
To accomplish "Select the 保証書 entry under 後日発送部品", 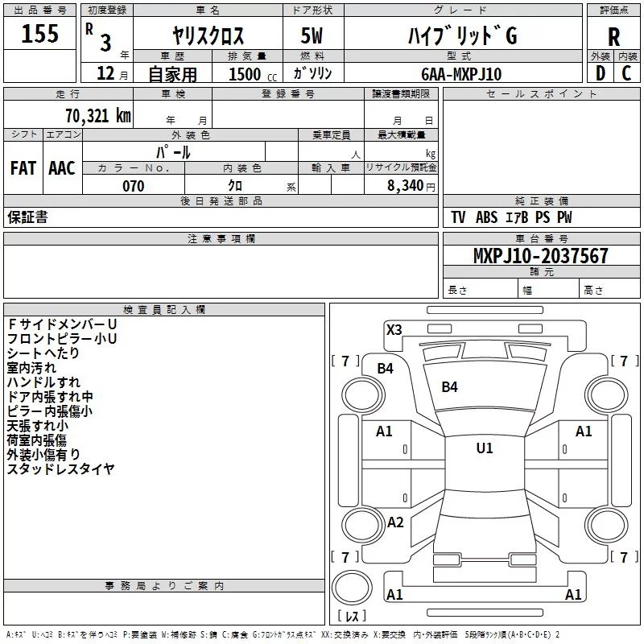I will pyautogui.click(x=27, y=217).
